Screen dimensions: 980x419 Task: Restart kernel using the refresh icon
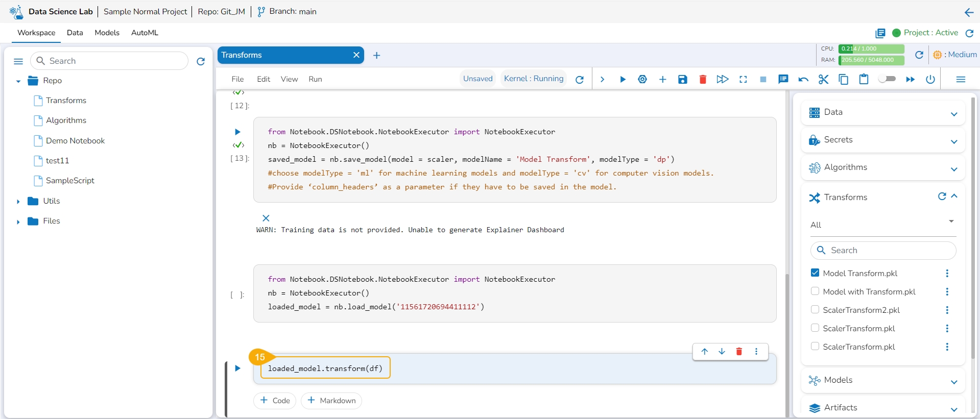pyautogui.click(x=579, y=79)
